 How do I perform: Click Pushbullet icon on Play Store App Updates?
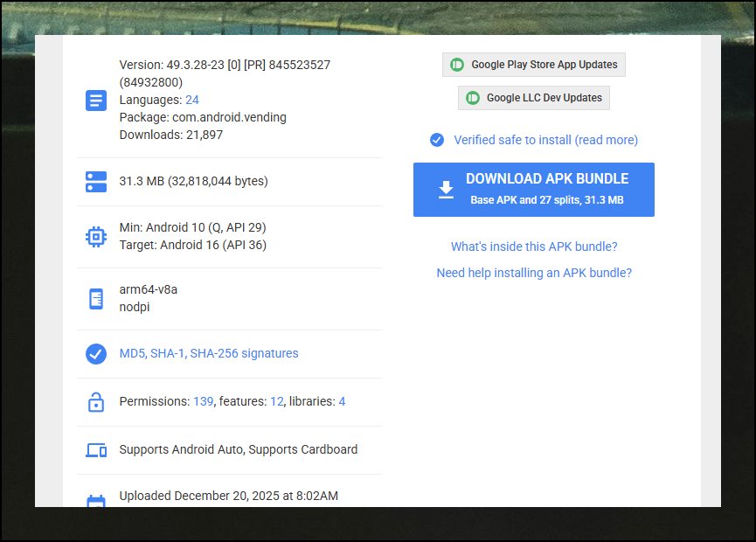[x=456, y=65]
